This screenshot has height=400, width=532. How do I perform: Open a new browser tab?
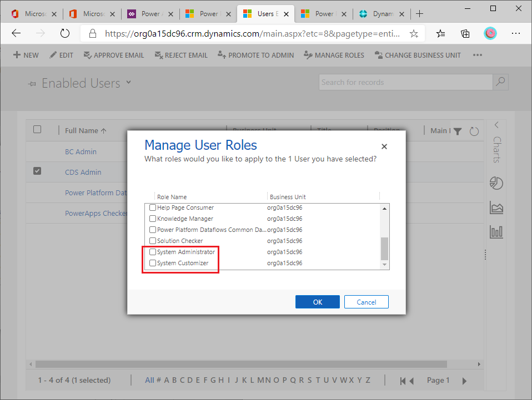coord(420,14)
